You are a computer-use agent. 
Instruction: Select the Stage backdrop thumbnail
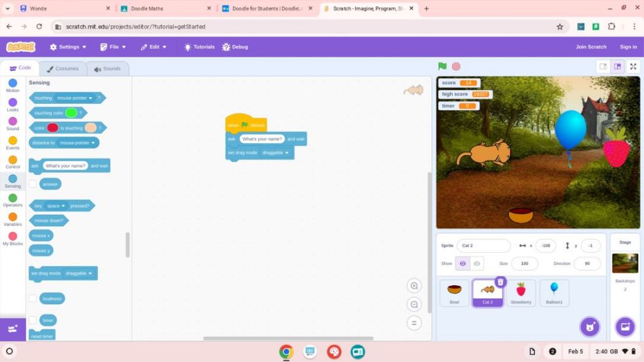(625, 263)
